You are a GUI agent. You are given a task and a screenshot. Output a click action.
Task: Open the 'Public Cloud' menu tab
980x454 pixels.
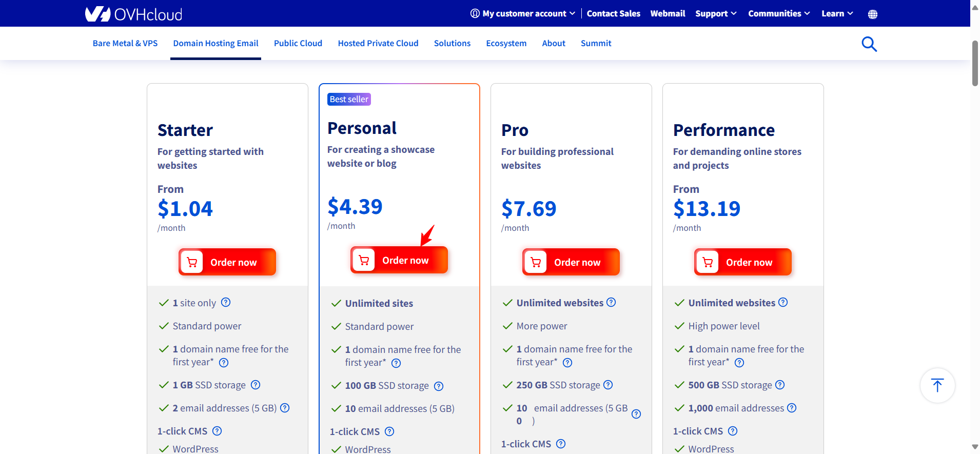298,44
